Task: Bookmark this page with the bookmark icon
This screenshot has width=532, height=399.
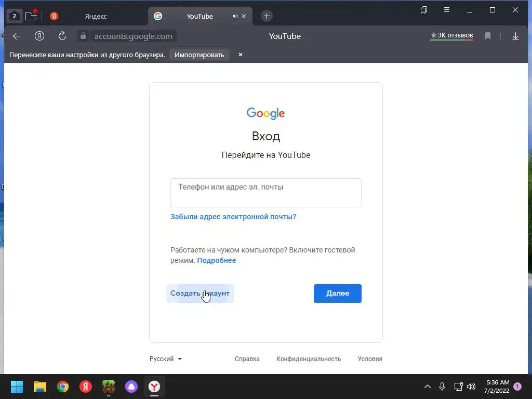Action: (x=488, y=36)
